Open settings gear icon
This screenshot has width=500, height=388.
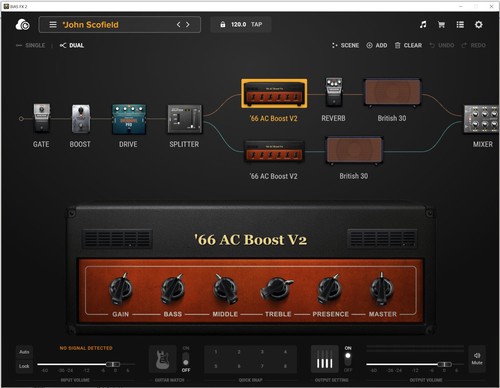479,25
